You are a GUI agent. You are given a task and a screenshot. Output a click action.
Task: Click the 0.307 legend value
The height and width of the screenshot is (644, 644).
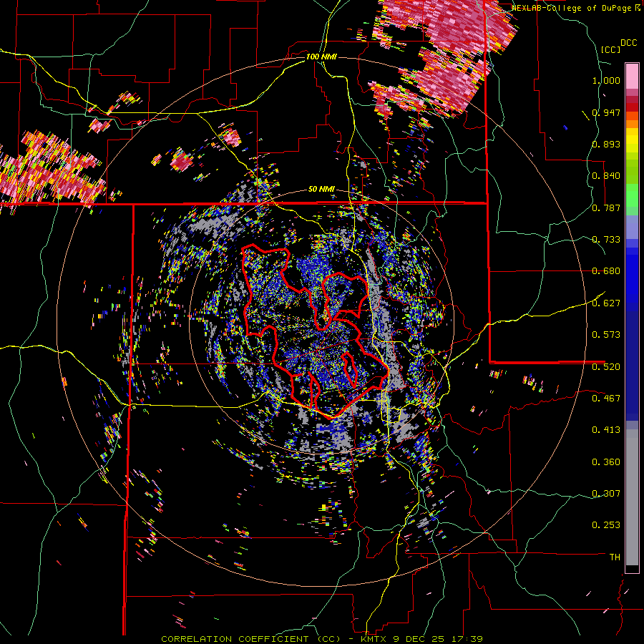[606, 493]
